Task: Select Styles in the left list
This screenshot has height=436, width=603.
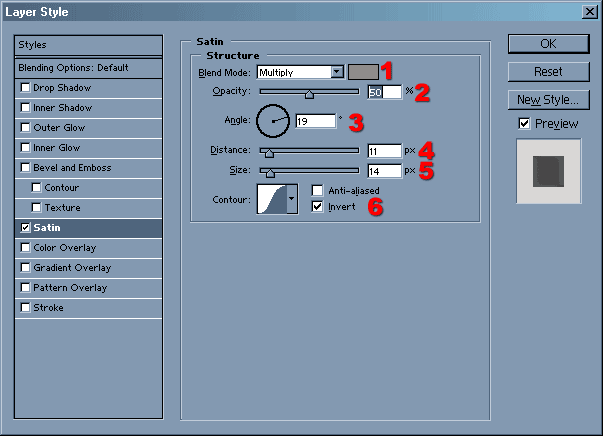Action: [88, 45]
